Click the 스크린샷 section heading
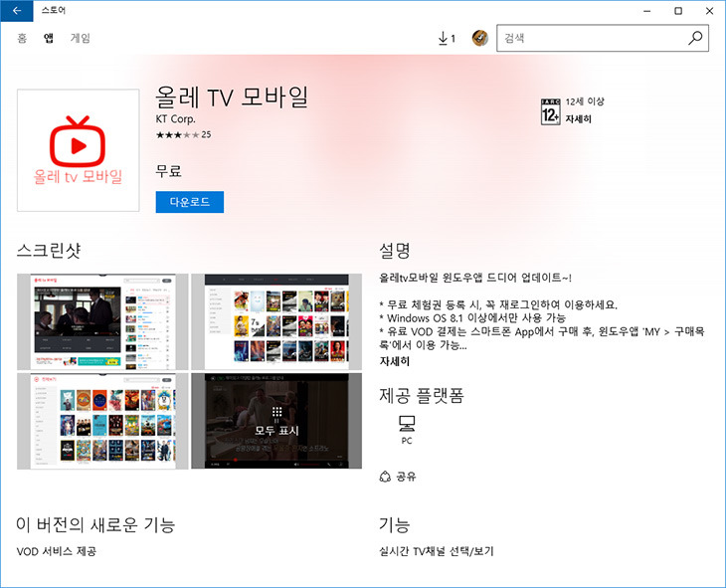This screenshot has height=588, width=726. click(x=49, y=250)
